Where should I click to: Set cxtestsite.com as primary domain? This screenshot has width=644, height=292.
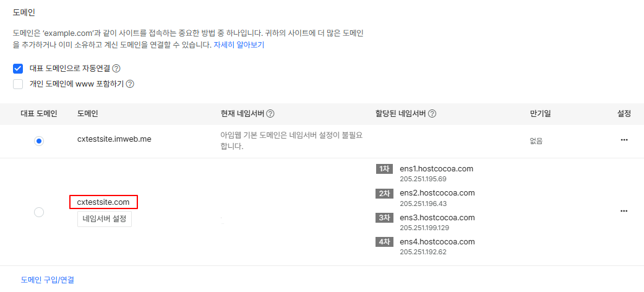[x=39, y=212]
